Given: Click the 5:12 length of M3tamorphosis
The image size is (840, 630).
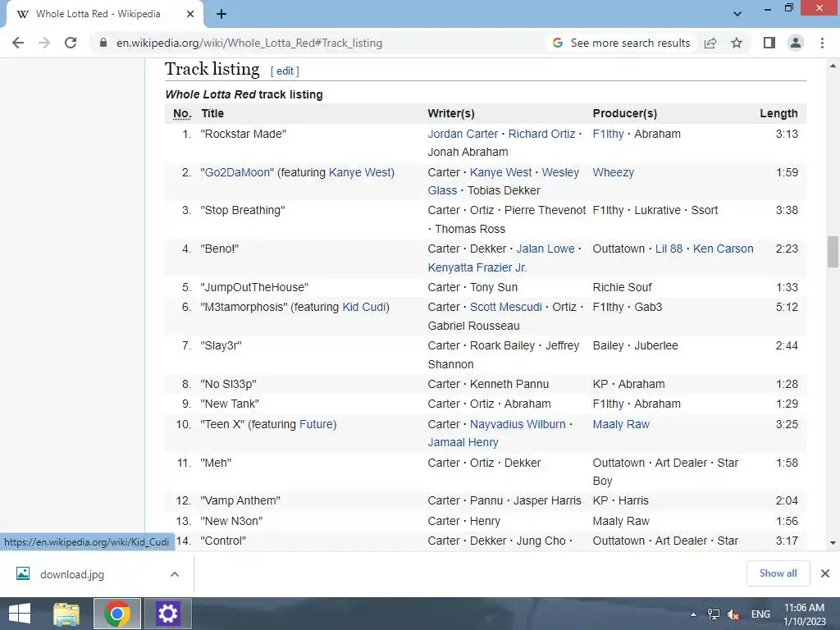Looking at the screenshot, I should click(787, 307).
